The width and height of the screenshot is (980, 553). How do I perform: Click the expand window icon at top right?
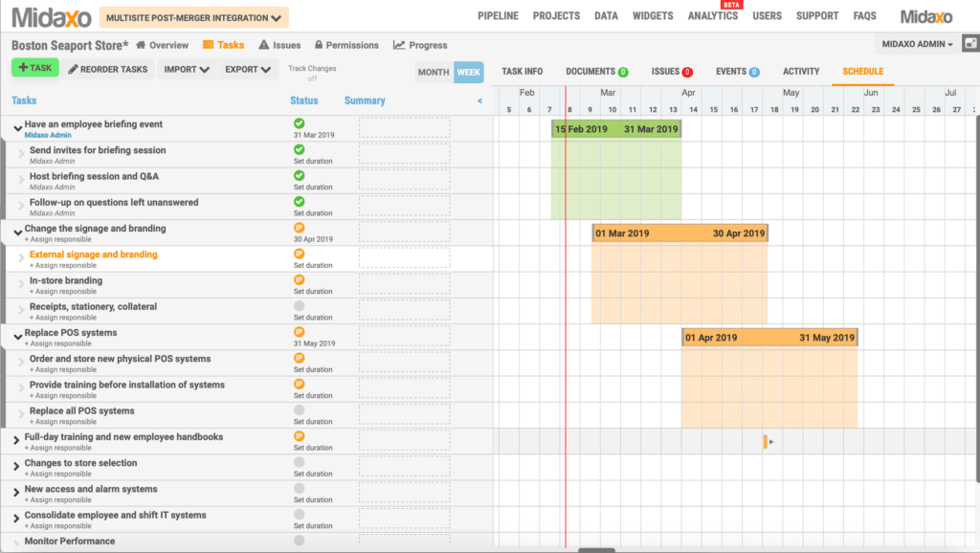pyautogui.click(x=969, y=44)
